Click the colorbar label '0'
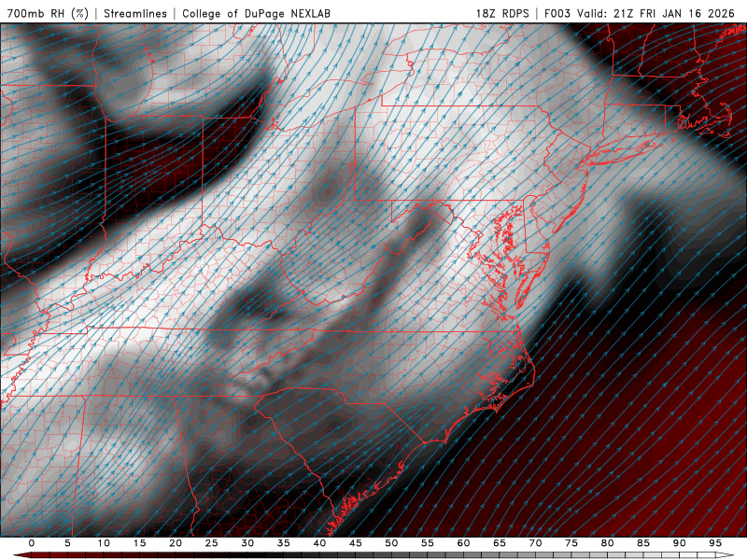The width and height of the screenshot is (747, 560). coord(32,543)
